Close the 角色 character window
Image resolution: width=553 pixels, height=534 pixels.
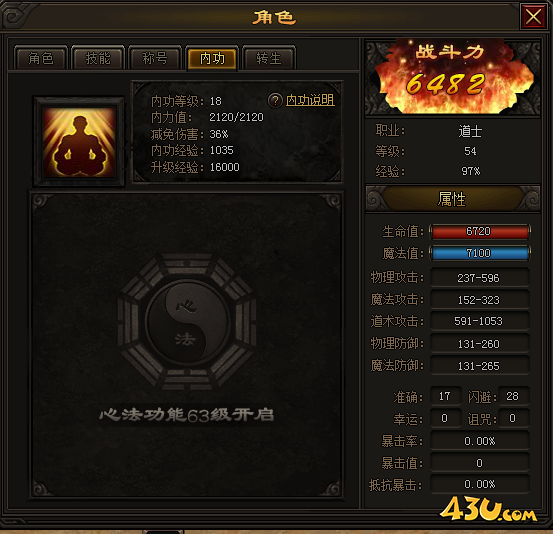pos(533,16)
